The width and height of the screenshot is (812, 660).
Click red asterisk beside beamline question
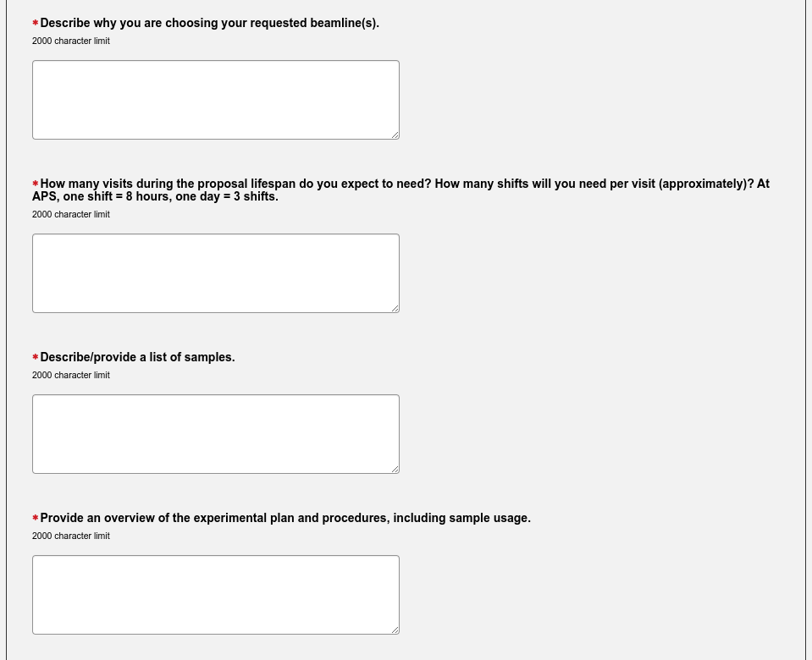(36, 23)
